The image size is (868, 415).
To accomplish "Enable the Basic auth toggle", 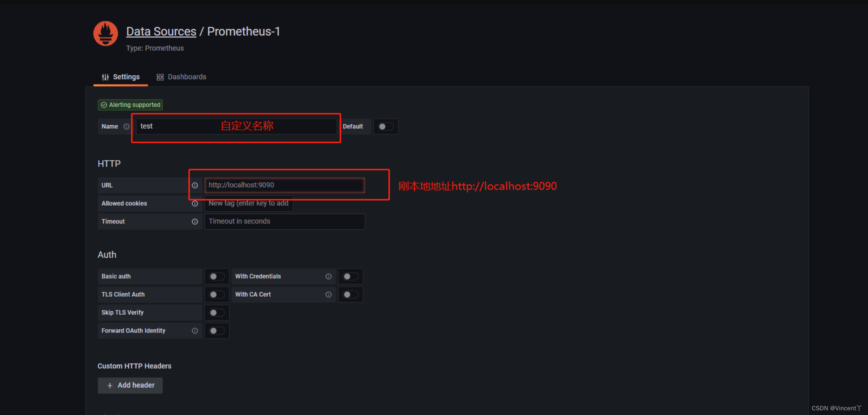I will coord(217,277).
